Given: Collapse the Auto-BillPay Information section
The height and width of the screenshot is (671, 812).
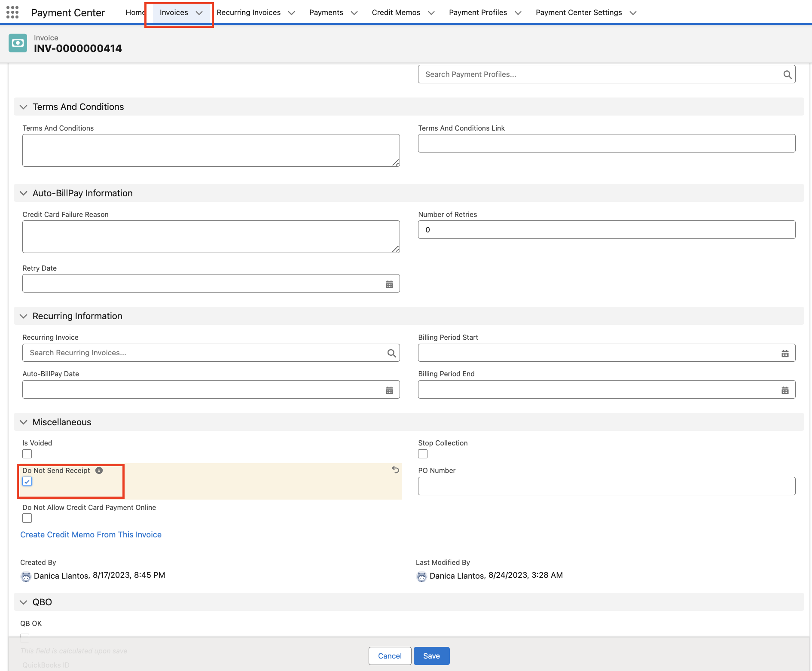Looking at the screenshot, I should pos(24,193).
